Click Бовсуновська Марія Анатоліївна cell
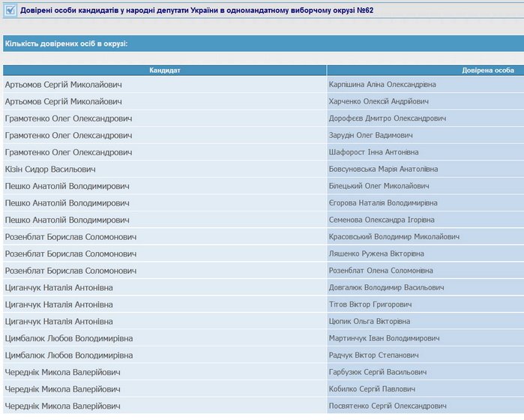The height and width of the screenshot is (420, 524). coord(383,169)
